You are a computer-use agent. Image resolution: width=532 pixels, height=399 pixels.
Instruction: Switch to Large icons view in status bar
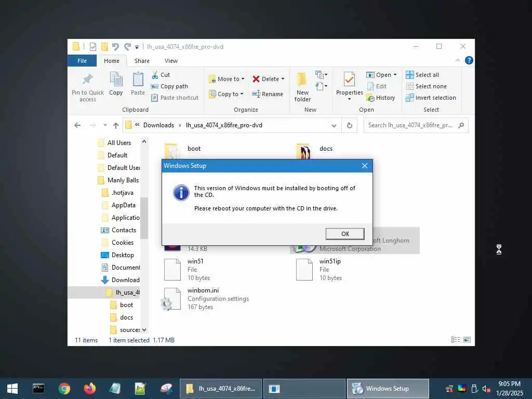pyautogui.click(x=467, y=340)
